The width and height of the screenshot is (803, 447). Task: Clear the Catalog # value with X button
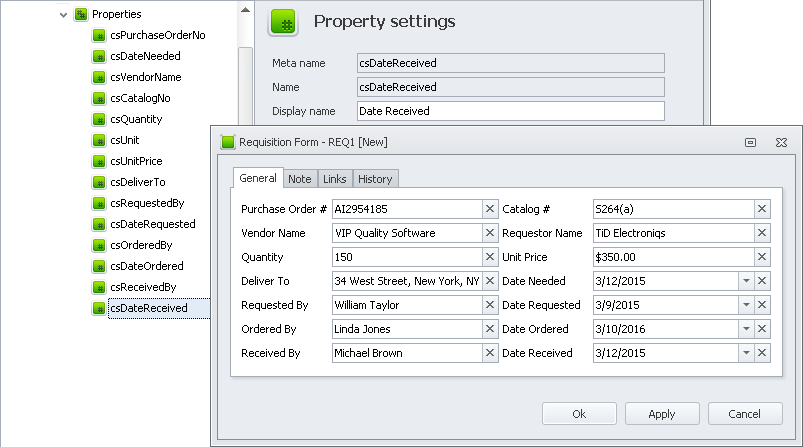coord(762,209)
